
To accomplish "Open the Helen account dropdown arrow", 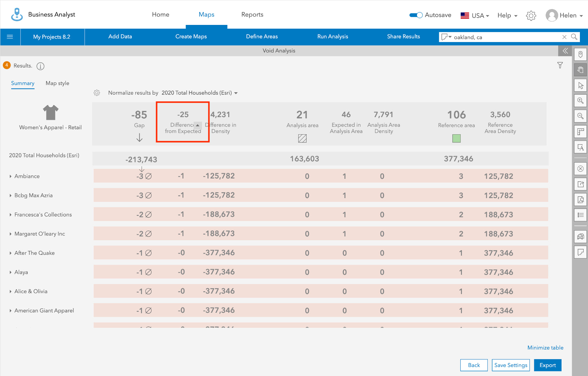I will [x=581, y=16].
